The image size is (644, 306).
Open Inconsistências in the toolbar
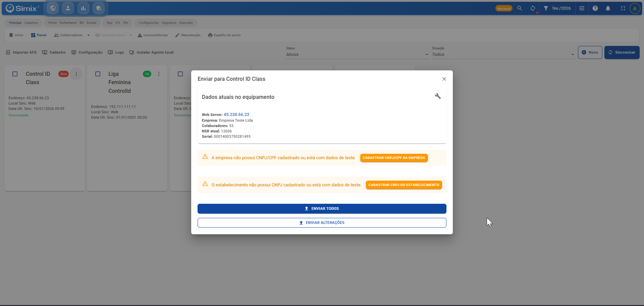pos(153,35)
